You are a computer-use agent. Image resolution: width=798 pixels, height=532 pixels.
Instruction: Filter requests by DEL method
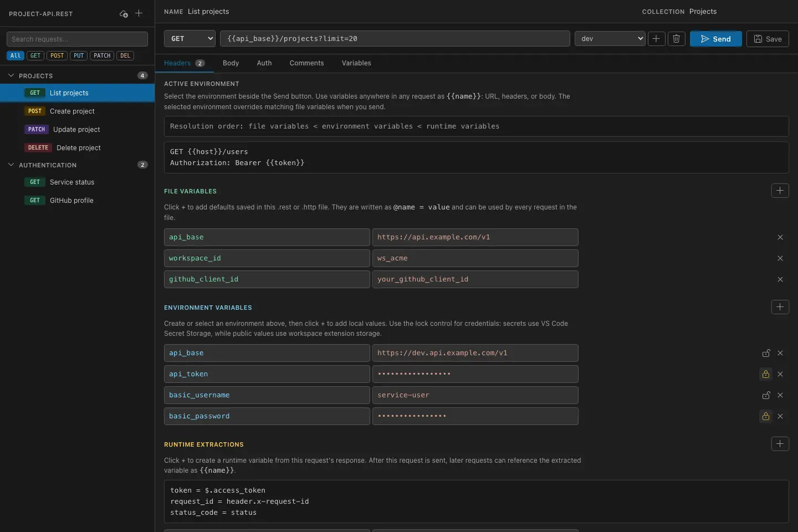pos(125,55)
